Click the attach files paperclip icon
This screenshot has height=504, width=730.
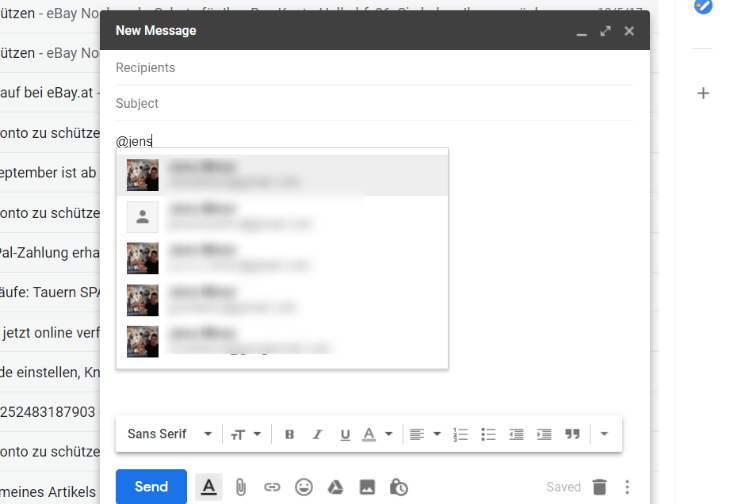240,487
